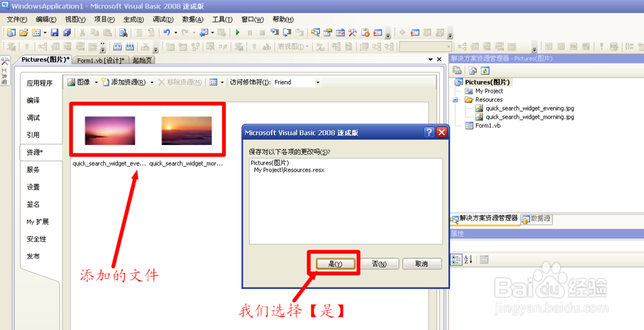Screen dimensions: 644x330
Task: Click the help question mark in dialog title
Action: (x=429, y=132)
